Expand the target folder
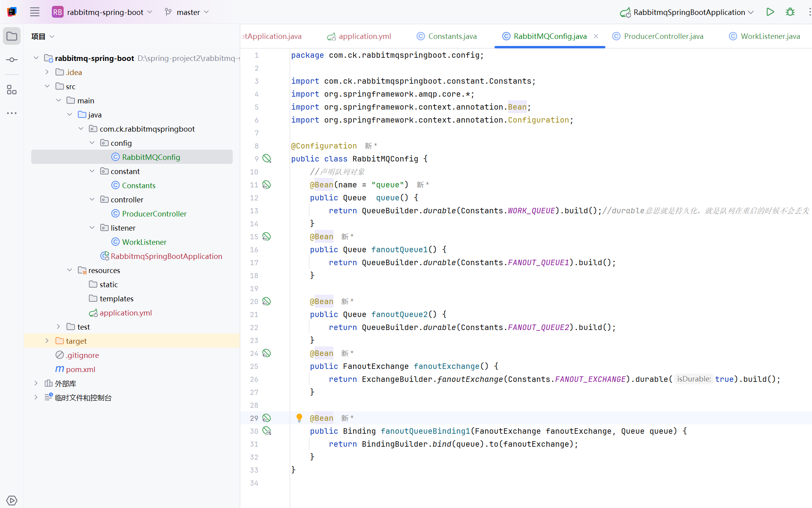 pyautogui.click(x=47, y=341)
